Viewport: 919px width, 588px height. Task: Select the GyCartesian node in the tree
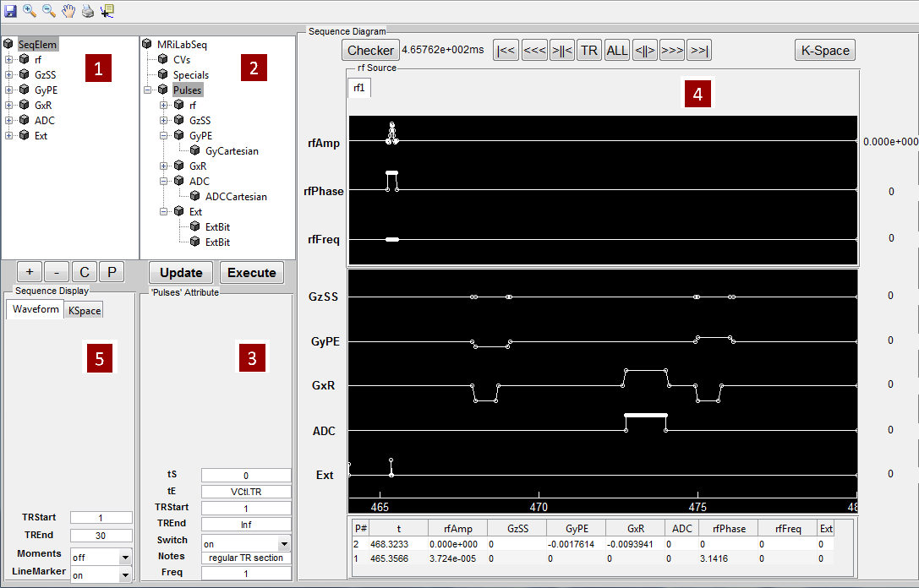coord(232,151)
